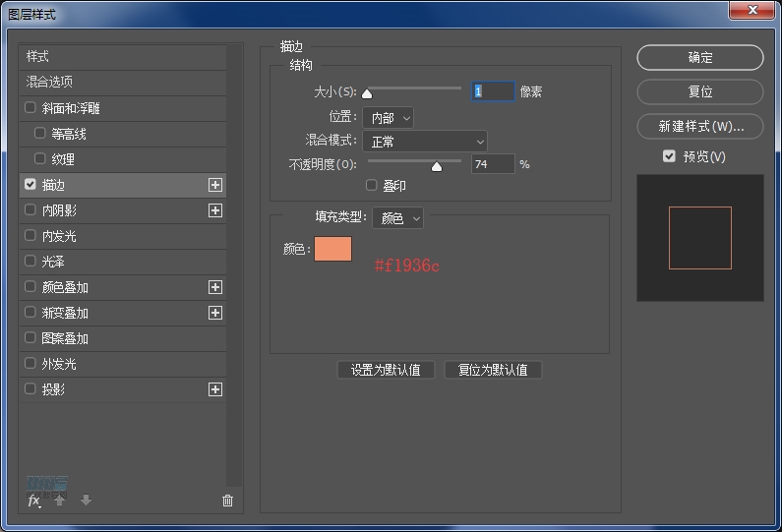Click the 设置为默认值 button
The height and width of the screenshot is (532, 782).
point(386,370)
